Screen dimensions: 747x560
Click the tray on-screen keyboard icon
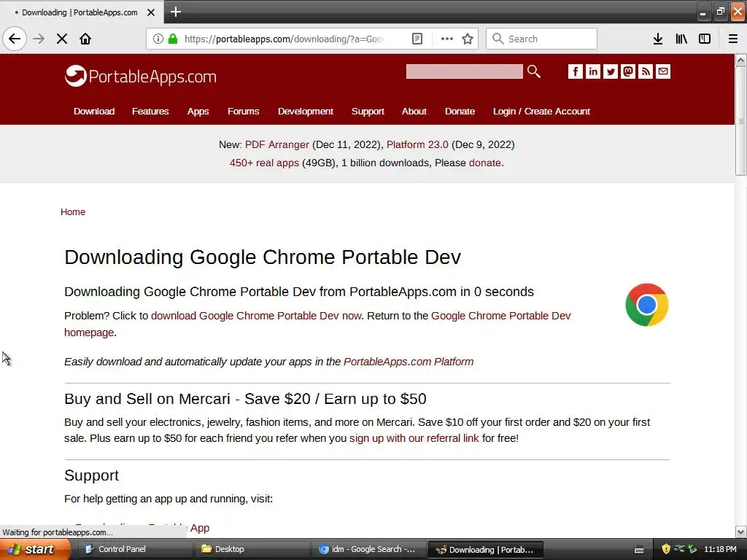[x=639, y=550]
